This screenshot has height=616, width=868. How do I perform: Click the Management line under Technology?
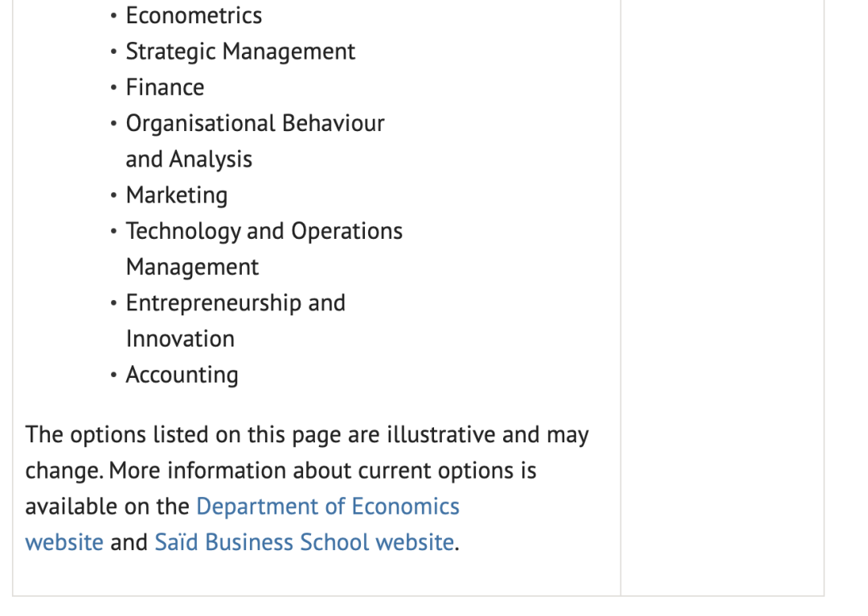192,267
